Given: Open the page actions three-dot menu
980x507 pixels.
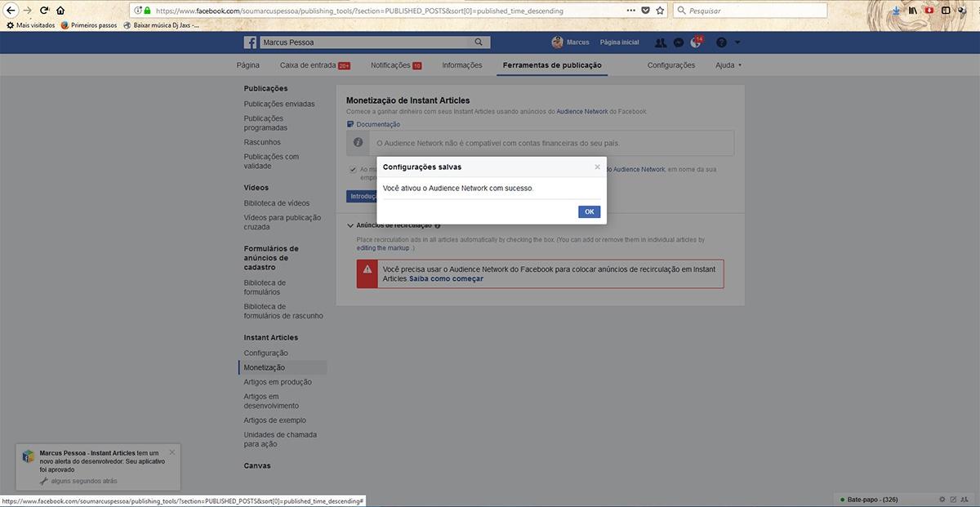Looking at the screenshot, I should tap(632, 11).
